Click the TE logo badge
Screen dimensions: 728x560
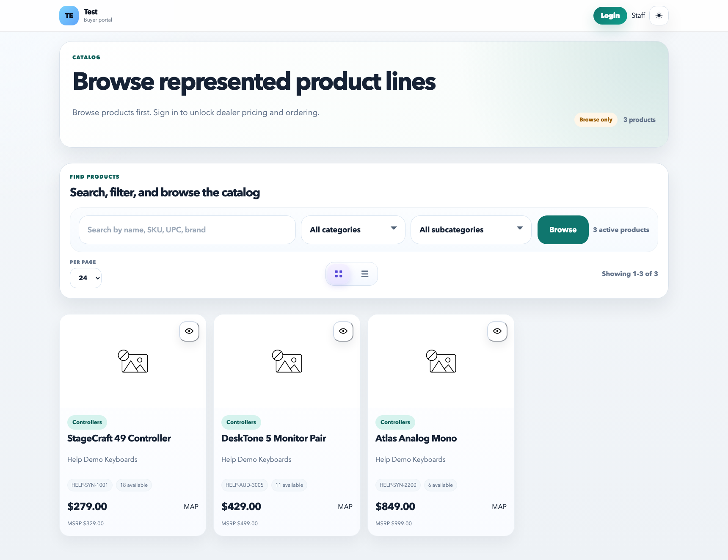[x=69, y=16]
